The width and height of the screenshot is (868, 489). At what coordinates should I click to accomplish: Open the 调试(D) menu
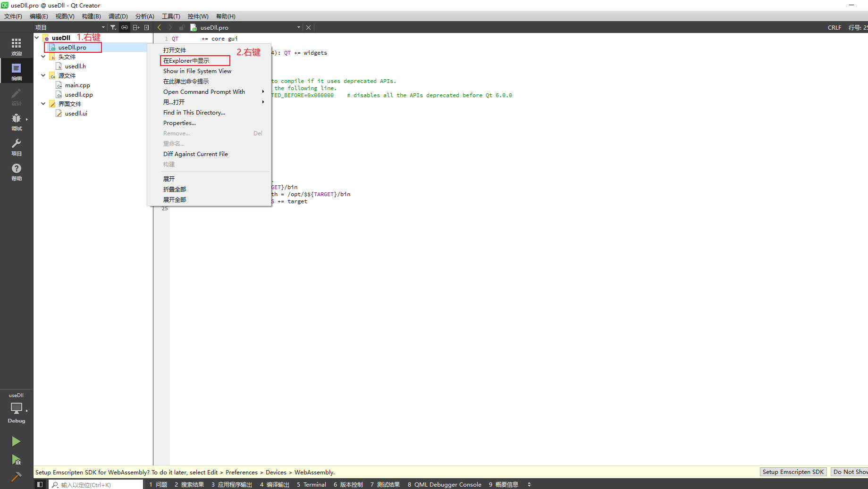click(x=118, y=16)
